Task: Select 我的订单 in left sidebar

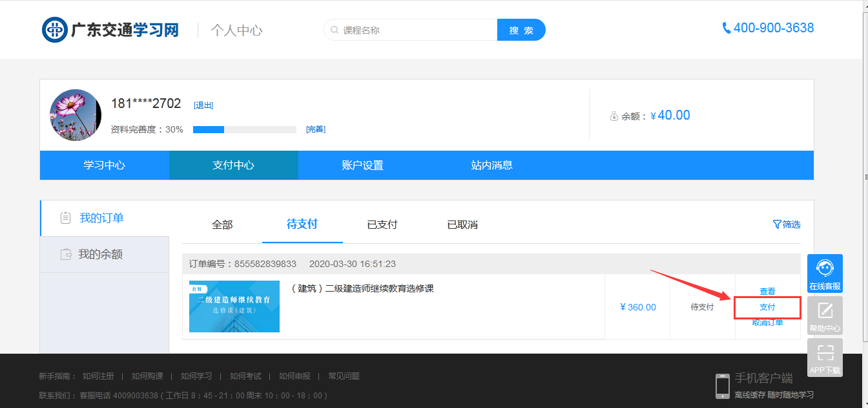Action: point(101,219)
